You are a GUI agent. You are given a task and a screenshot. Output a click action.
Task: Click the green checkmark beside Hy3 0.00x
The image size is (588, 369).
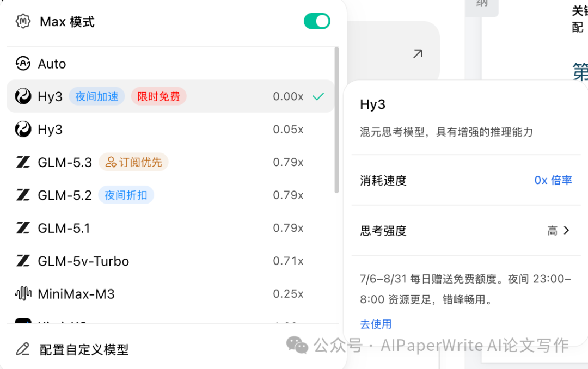pos(318,97)
